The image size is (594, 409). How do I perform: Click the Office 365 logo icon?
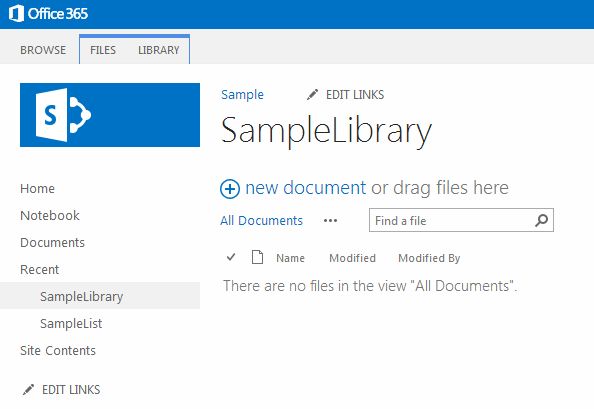pos(16,14)
